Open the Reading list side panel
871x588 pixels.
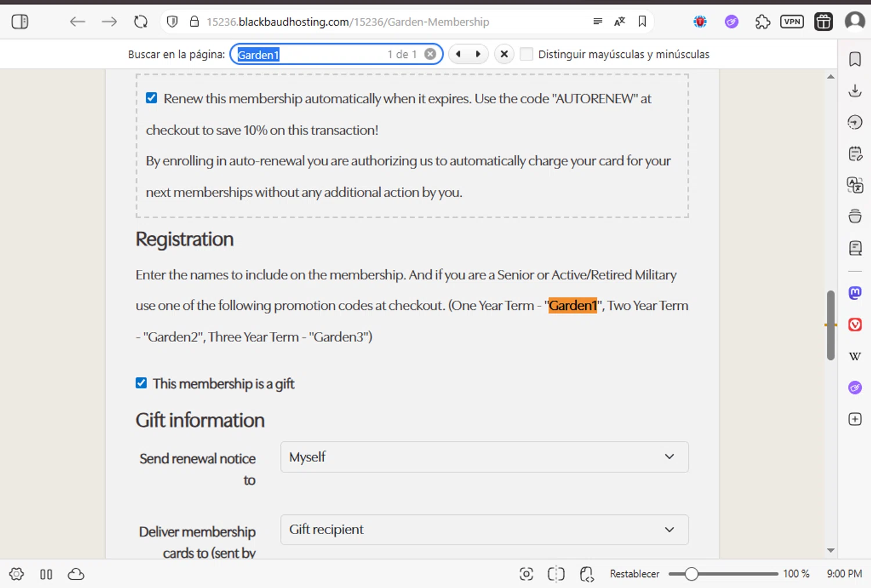click(x=855, y=248)
